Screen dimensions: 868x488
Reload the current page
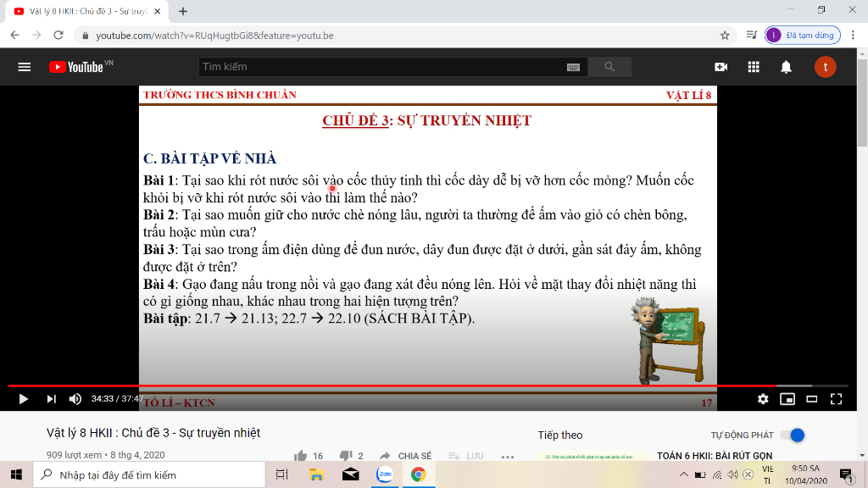pyautogui.click(x=58, y=36)
